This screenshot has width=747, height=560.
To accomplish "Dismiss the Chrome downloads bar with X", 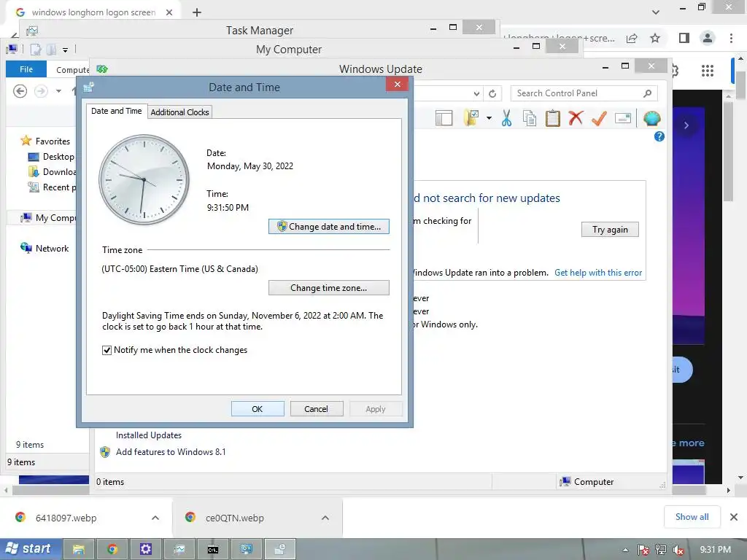I will (734, 517).
